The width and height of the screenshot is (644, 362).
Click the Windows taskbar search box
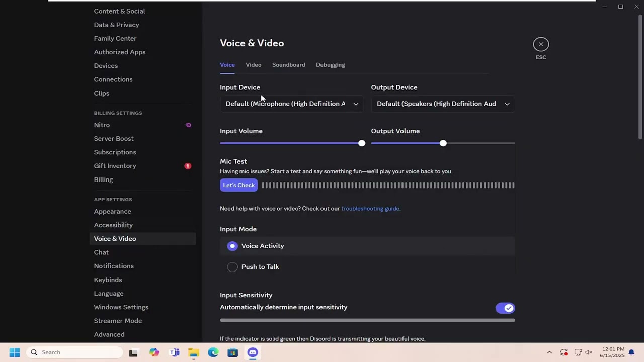[75, 352]
